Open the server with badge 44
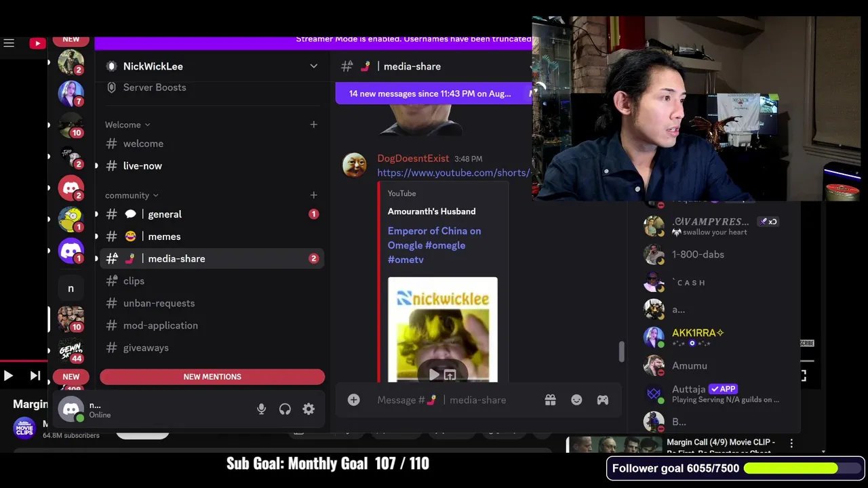 point(71,350)
